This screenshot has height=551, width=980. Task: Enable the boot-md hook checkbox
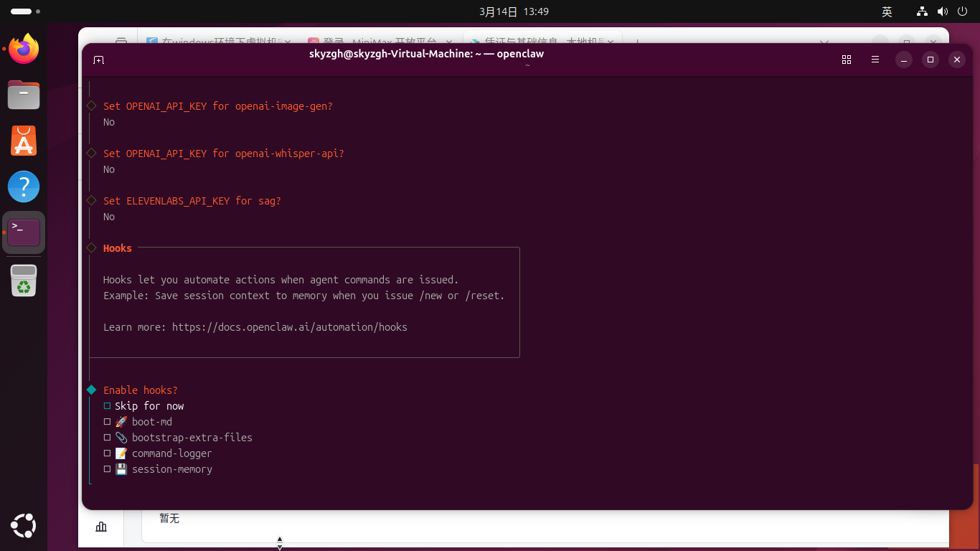click(x=108, y=422)
